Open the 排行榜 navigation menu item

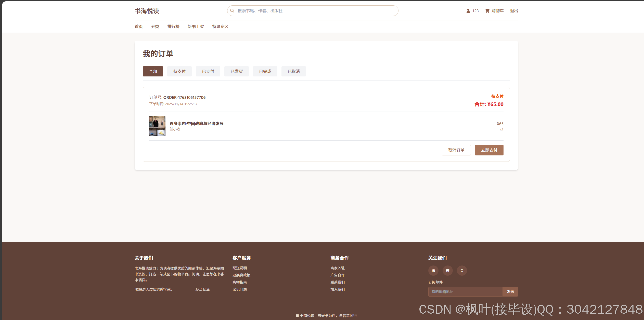pyautogui.click(x=173, y=26)
